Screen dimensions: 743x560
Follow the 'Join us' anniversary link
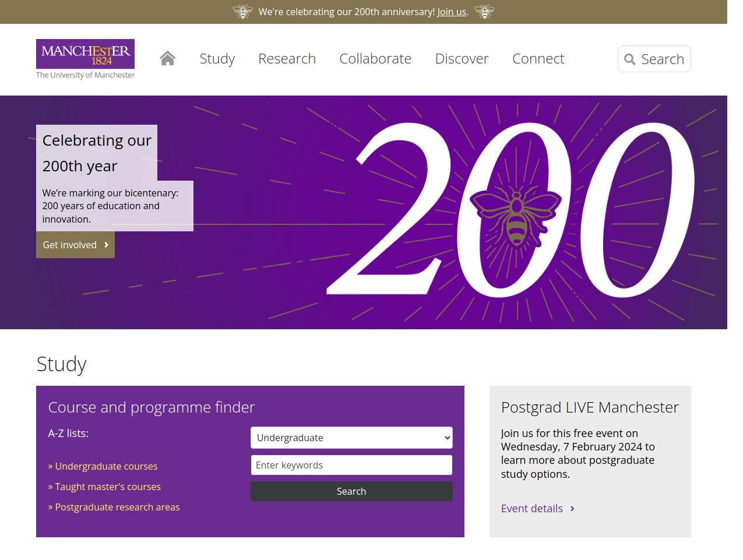pos(452,12)
